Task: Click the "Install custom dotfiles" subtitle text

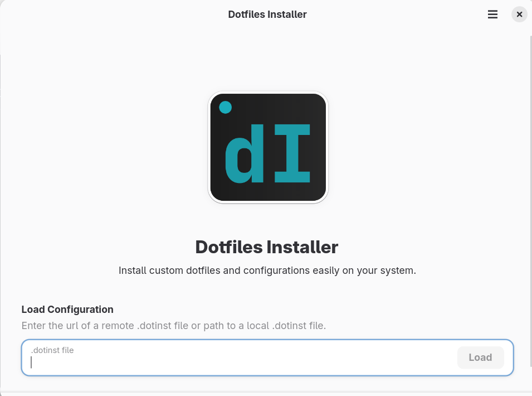Action: coord(267,271)
